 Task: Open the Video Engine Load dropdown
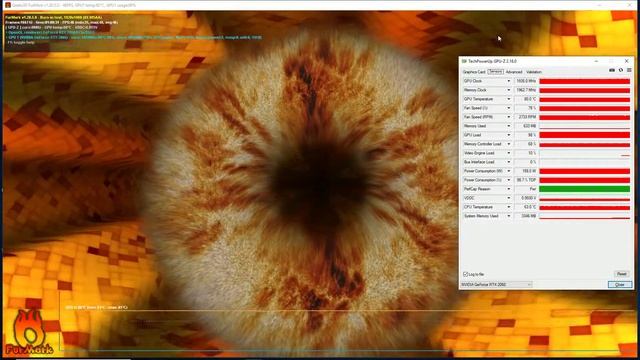pyautogui.click(x=509, y=153)
